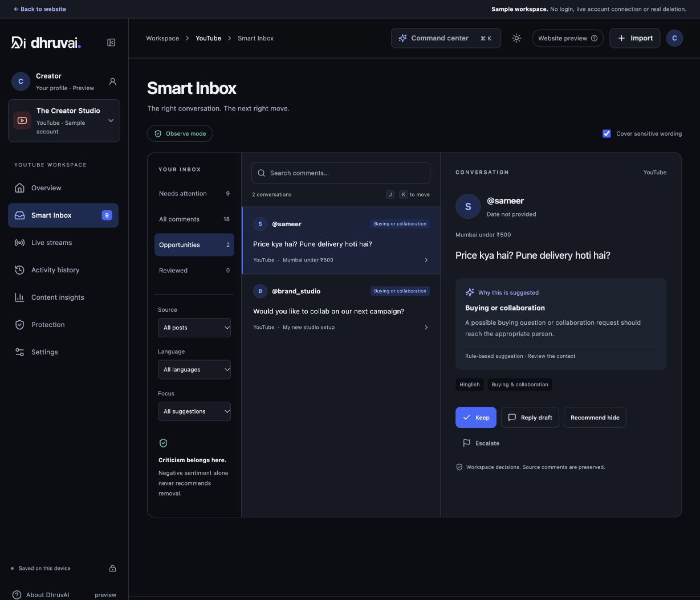Open the profile person icon beside Creator
Image resolution: width=700 pixels, height=600 pixels.
pos(112,81)
